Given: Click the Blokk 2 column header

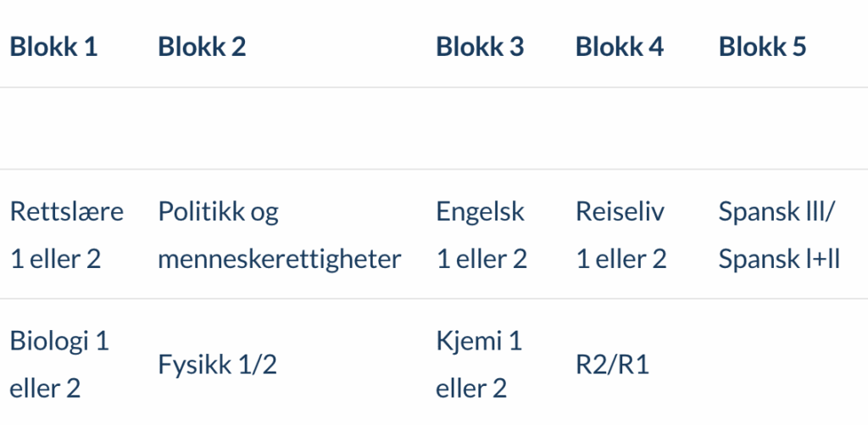Looking at the screenshot, I should (x=202, y=47).
